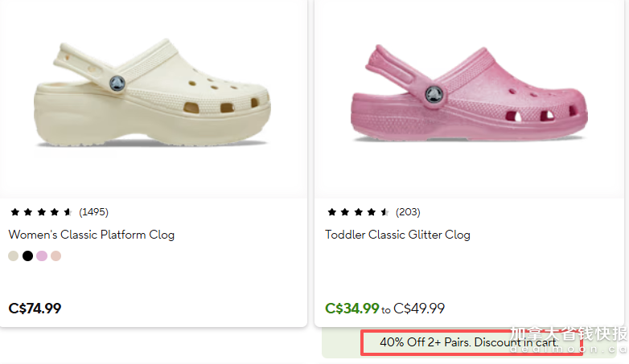Click the Crocs logo rivet on pink clog

pyautogui.click(x=435, y=93)
